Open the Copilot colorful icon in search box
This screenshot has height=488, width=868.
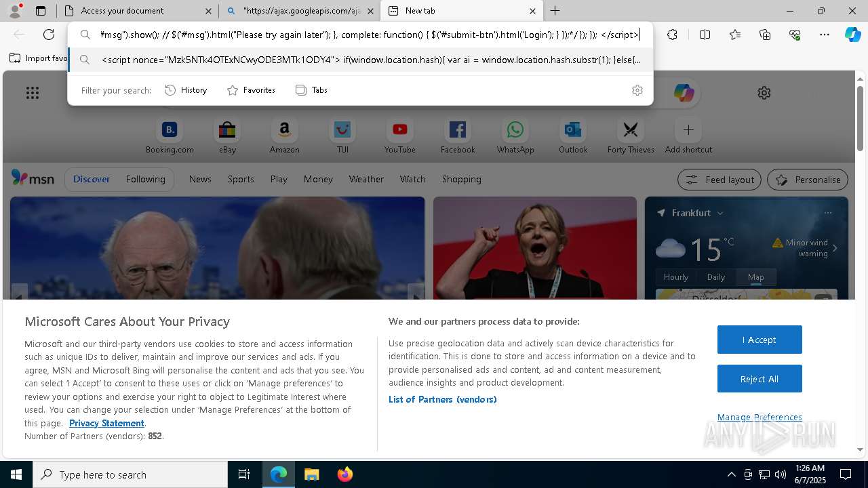click(684, 93)
